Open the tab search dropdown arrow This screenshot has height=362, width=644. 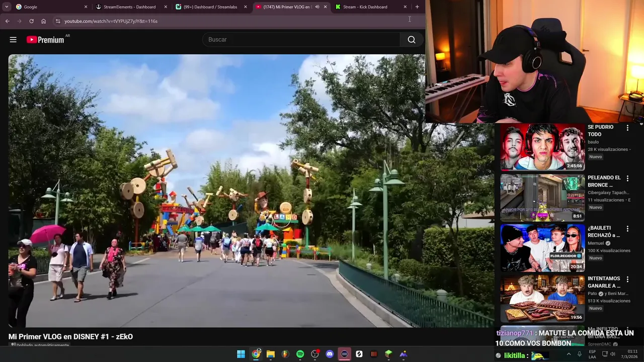click(6, 7)
